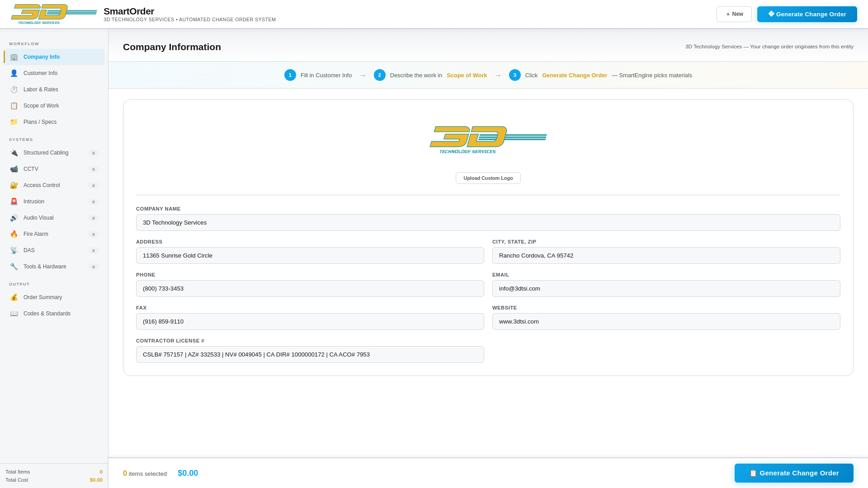Click the Customer Info person icon
868x488 pixels.
coord(14,73)
